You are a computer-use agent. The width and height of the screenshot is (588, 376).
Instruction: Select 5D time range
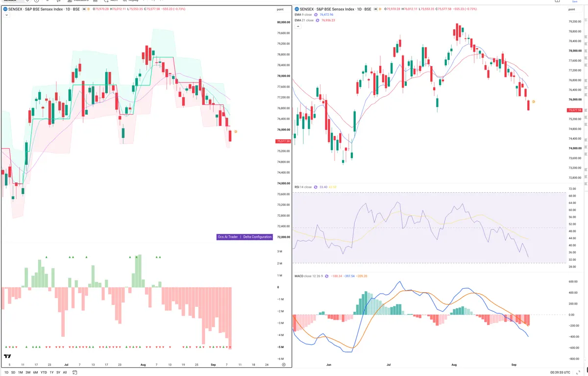13,372
